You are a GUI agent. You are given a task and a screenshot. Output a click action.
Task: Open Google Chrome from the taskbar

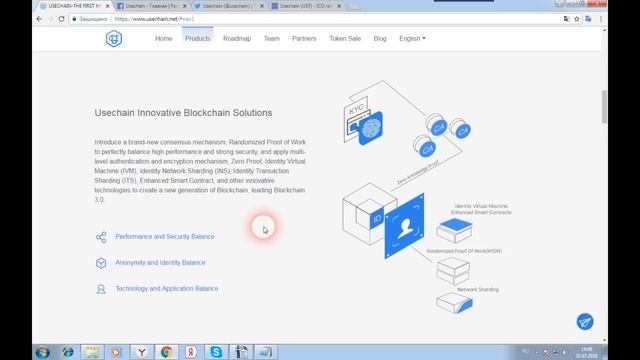pos(166,352)
